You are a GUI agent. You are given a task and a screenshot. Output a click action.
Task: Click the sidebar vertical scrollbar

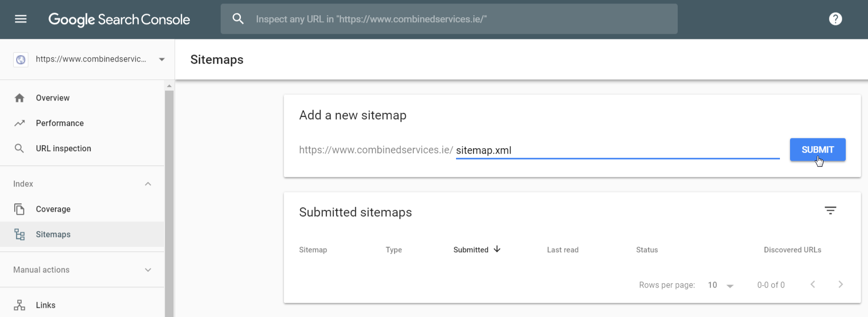click(x=169, y=203)
